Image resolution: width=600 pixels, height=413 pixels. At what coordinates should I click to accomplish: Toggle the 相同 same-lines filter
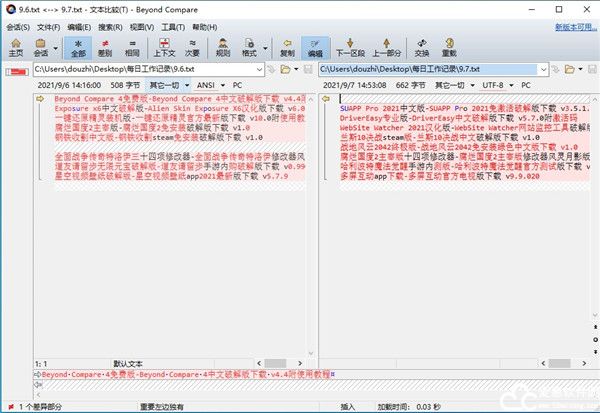132,48
